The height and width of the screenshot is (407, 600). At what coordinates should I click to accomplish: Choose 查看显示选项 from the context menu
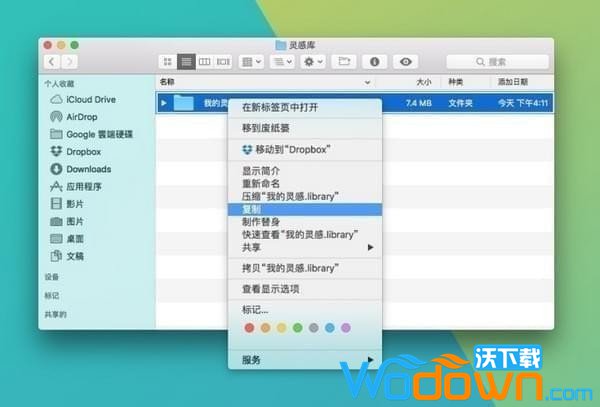coord(305,289)
